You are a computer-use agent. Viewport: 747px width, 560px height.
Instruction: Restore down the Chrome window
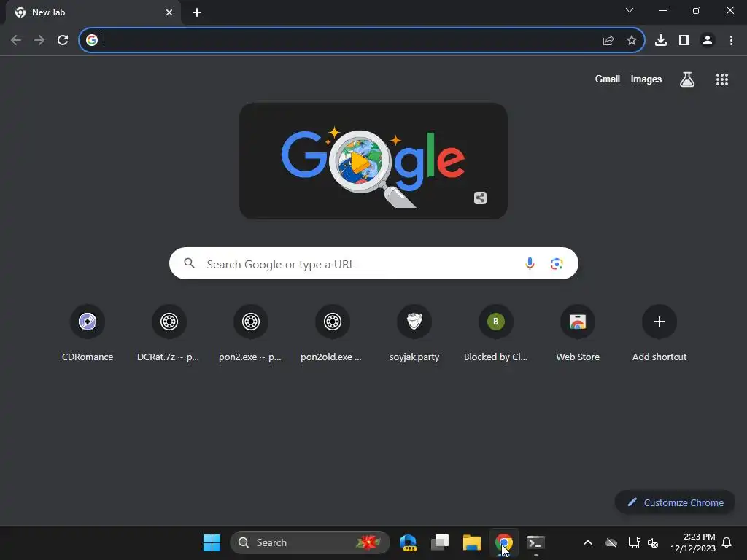(x=697, y=10)
